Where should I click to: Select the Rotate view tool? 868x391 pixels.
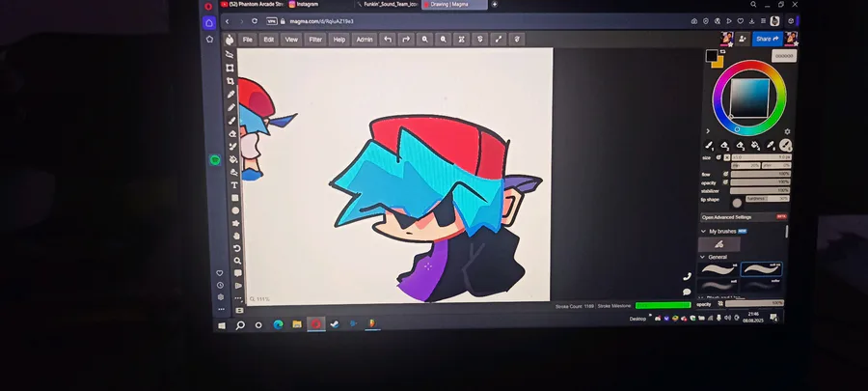(x=237, y=248)
